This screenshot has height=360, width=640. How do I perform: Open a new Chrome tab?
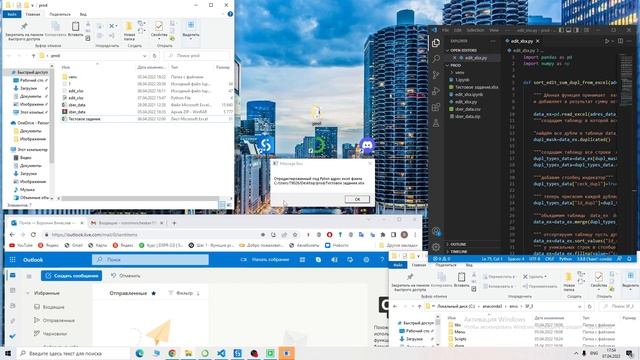click(174, 223)
